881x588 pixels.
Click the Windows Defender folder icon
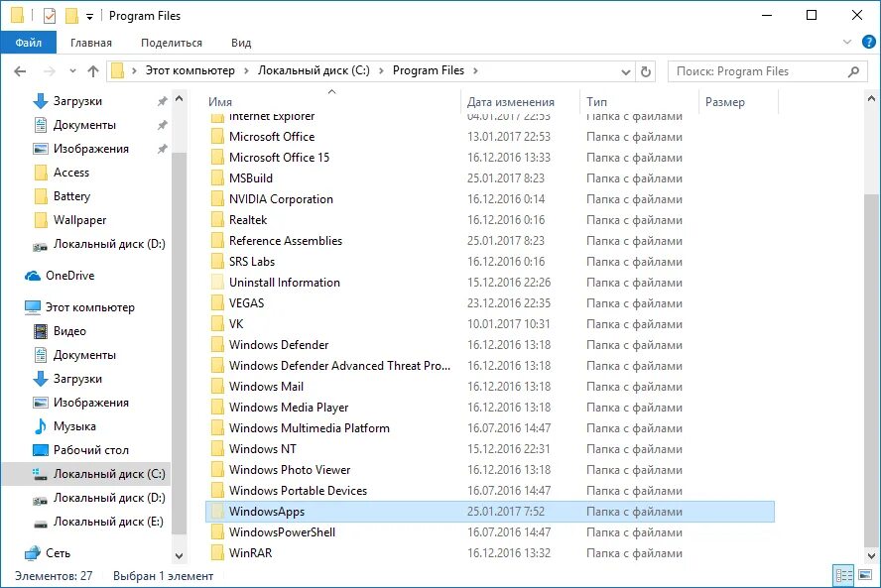point(217,344)
